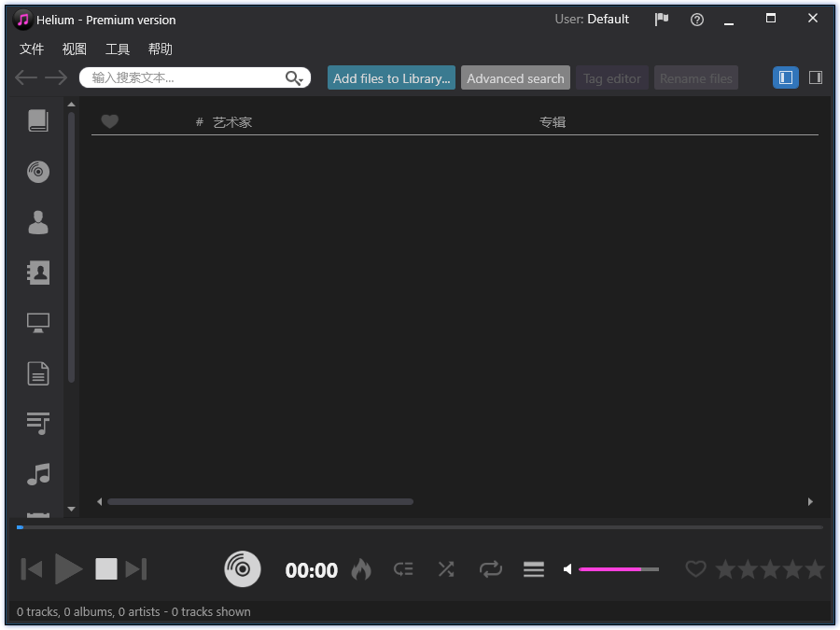Viewport: 840px width, 630px height.
Task: Click the flag icon next to User
Action: [x=661, y=19]
